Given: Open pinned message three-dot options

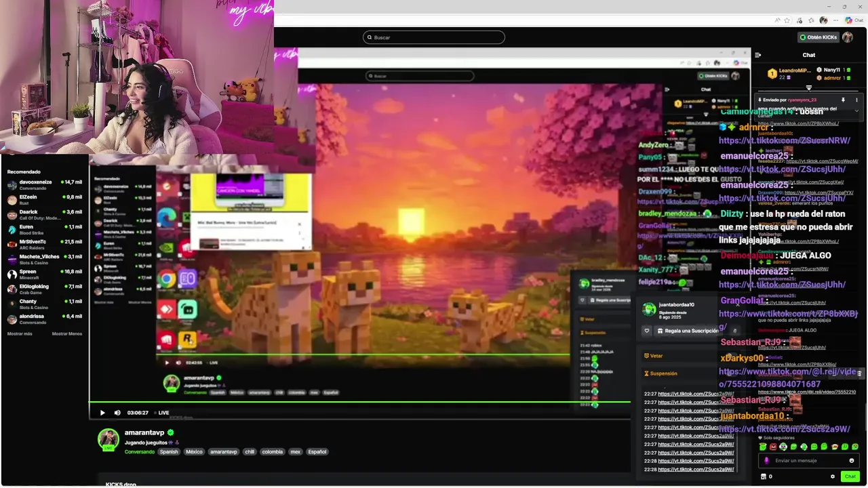Looking at the screenshot, I should [x=856, y=100].
